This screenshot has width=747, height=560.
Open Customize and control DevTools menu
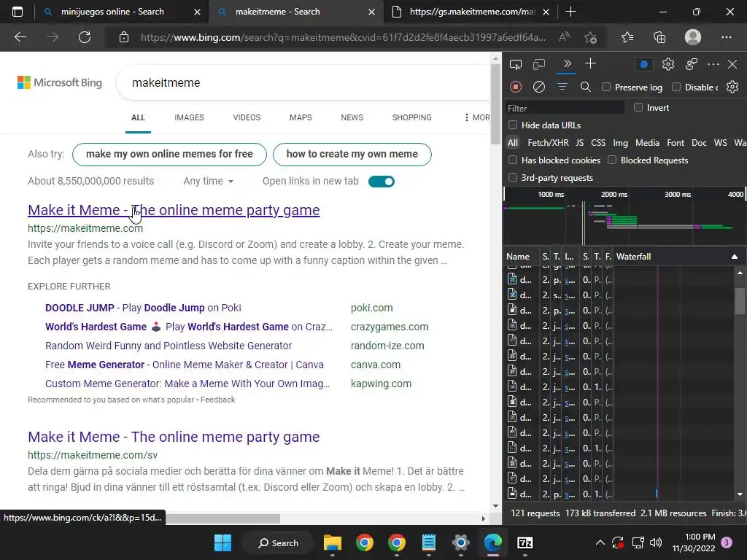(x=713, y=64)
